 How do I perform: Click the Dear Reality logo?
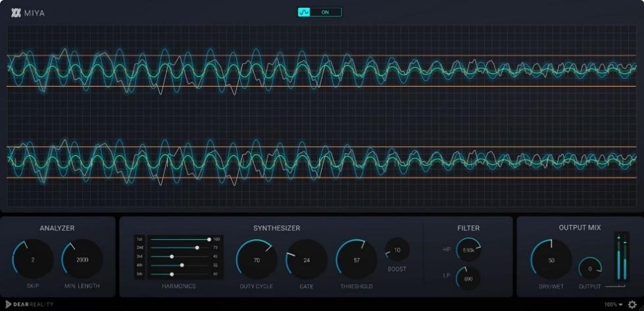(x=29, y=304)
